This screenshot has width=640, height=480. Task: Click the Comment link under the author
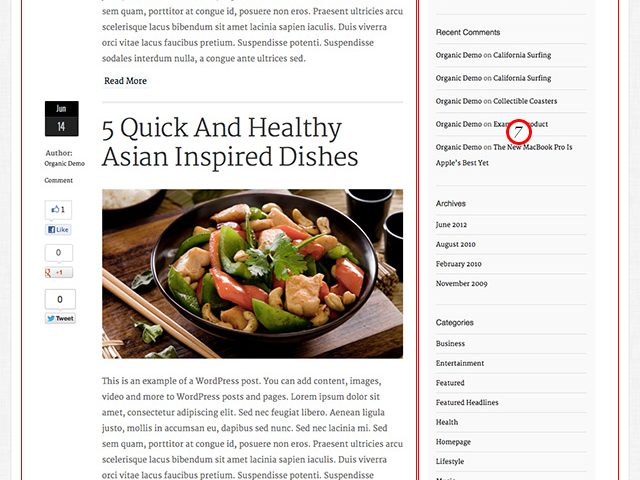(x=59, y=180)
